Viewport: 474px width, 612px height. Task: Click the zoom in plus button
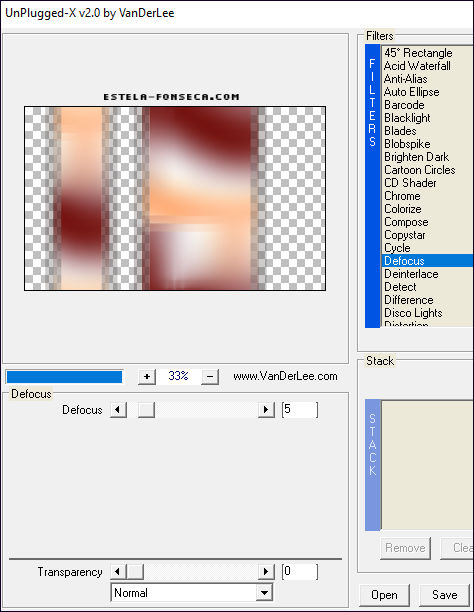(147, 377)
